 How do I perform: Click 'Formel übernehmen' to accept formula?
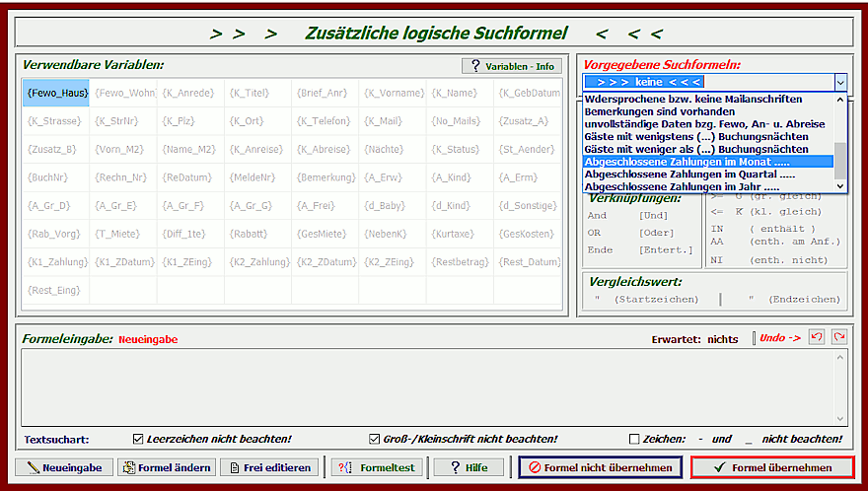(x=772, y=467)
